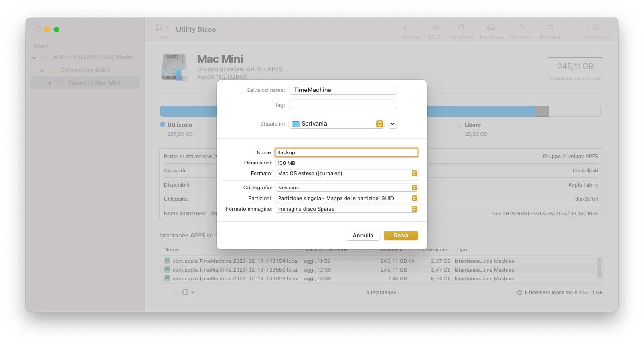Open the Formato dropdown
Viewport: 644px width, 346px height.
pos(346,173)
